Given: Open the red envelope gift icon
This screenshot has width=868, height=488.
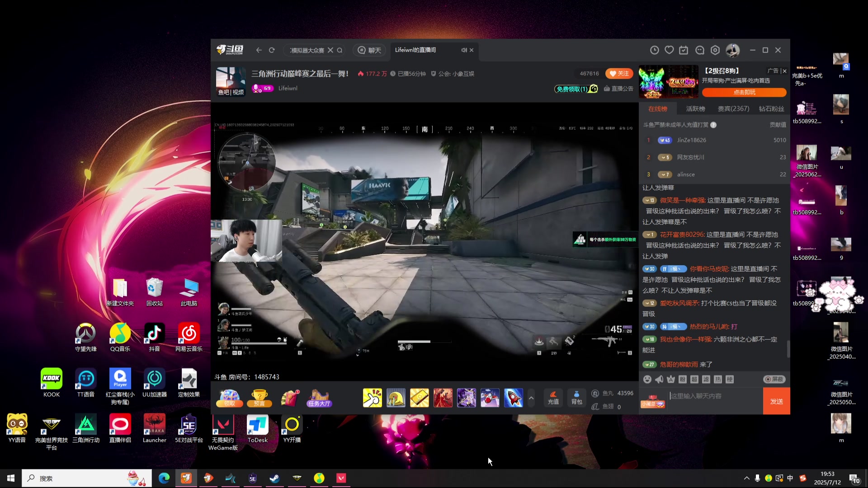Looking at the screenshot, I should tap(290, 398).
